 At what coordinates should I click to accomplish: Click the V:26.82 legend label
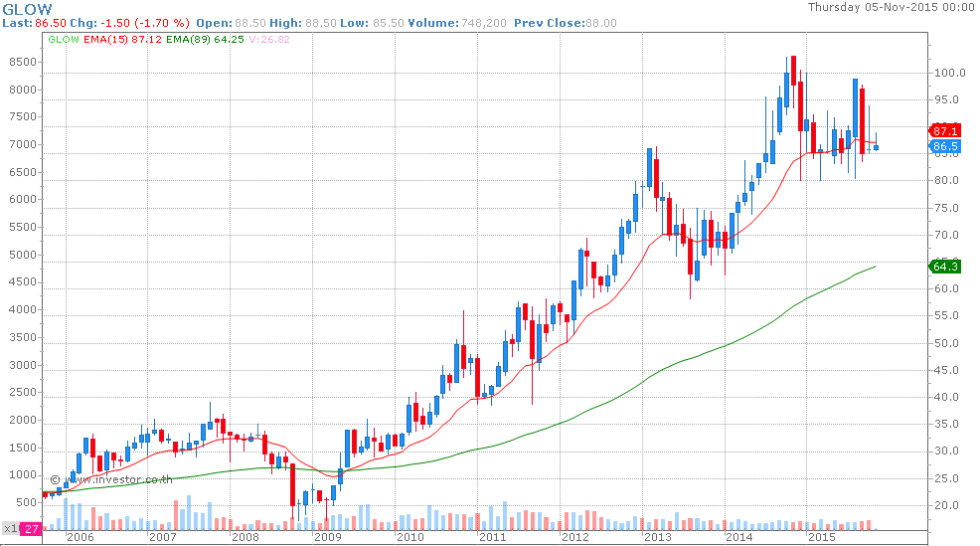pyautogui.click(x=269, y=39)
